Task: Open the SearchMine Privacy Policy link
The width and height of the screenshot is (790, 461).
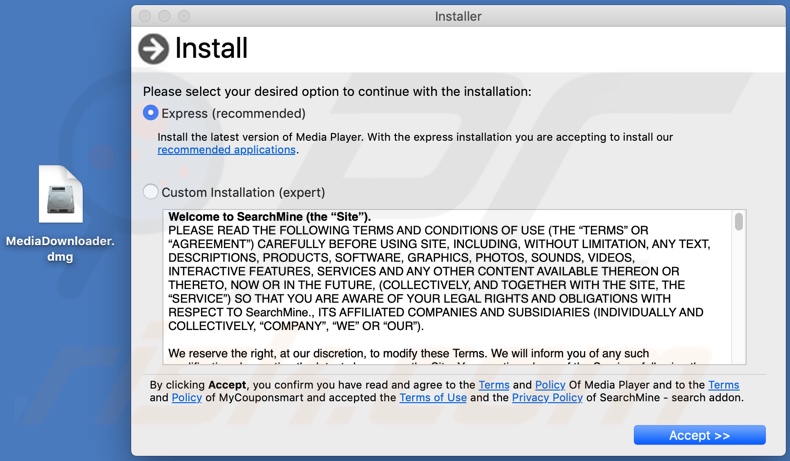Action: tap(547, 398)
